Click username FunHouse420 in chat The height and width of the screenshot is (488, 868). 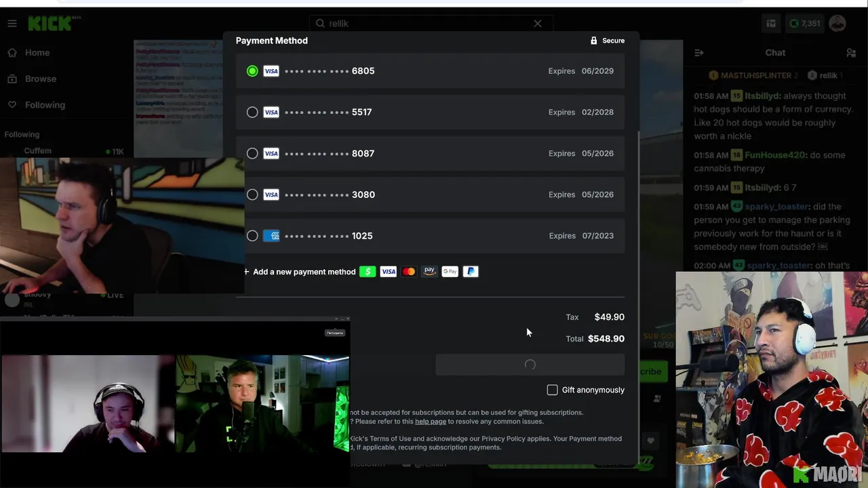point(775,155)
